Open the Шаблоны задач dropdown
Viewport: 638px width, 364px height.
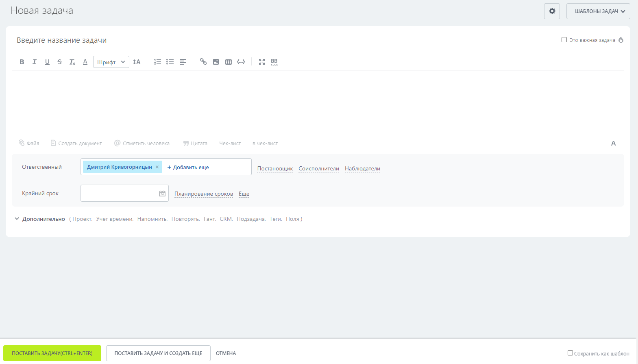click(x=598, y=11)
